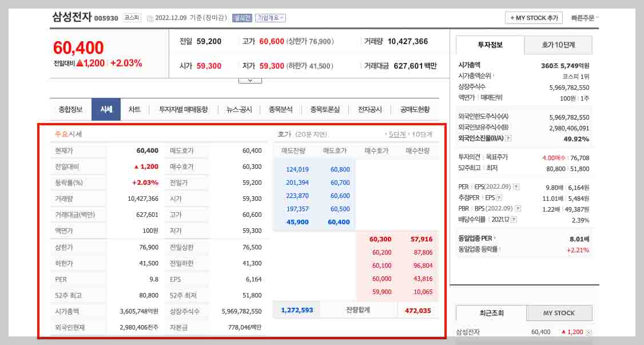Click buy price 60,000 in 호가 table

381,279
